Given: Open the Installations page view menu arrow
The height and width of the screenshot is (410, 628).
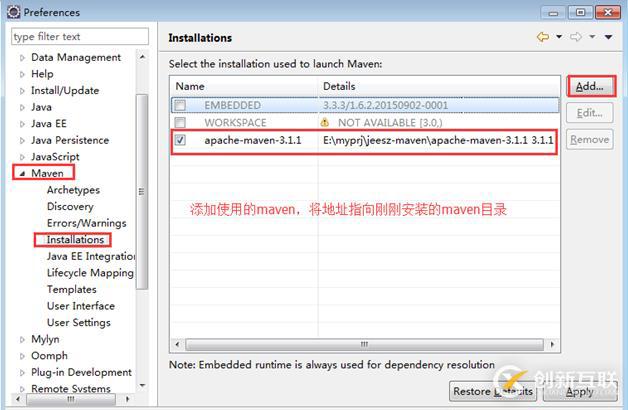Looking at the screenshot, I should (608, 37).
